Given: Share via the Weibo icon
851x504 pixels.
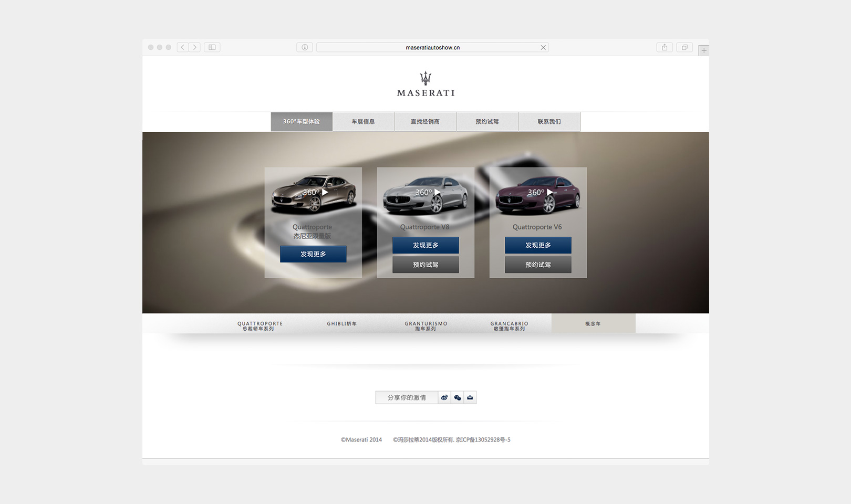Looking at the screenshot, I should click(444, 397).
